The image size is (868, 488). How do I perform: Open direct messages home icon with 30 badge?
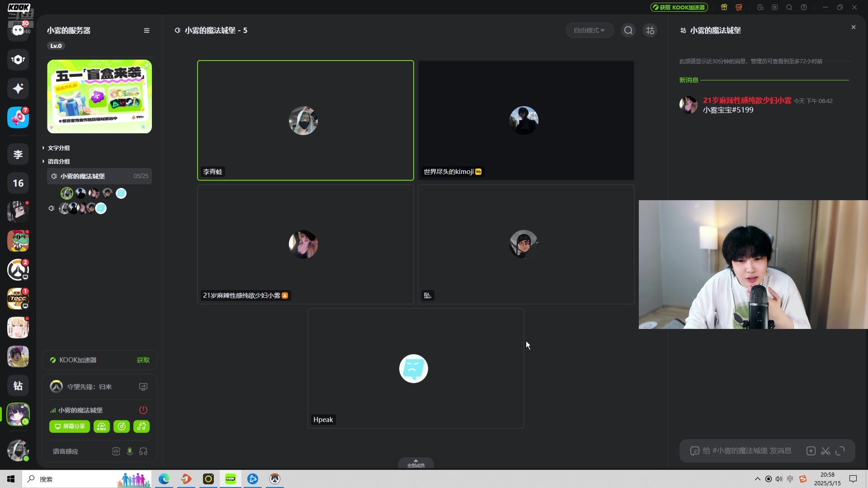pyautogui.click(x=18, y=30)
